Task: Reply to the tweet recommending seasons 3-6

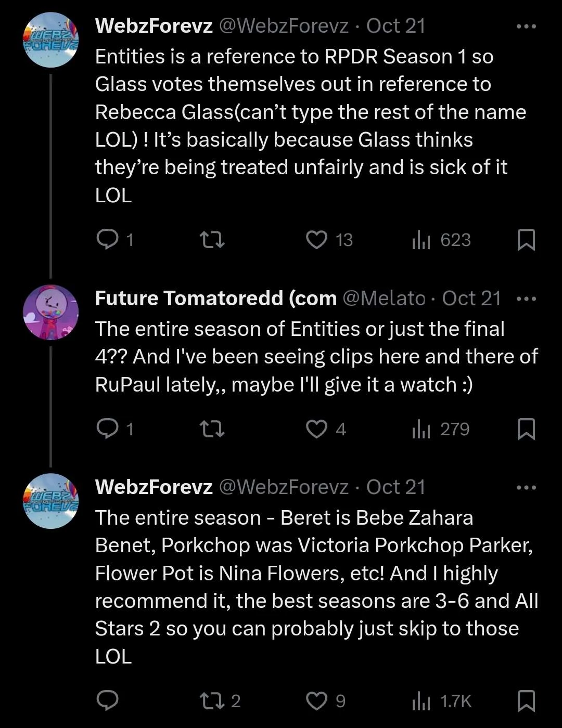Action: [108, 701]
